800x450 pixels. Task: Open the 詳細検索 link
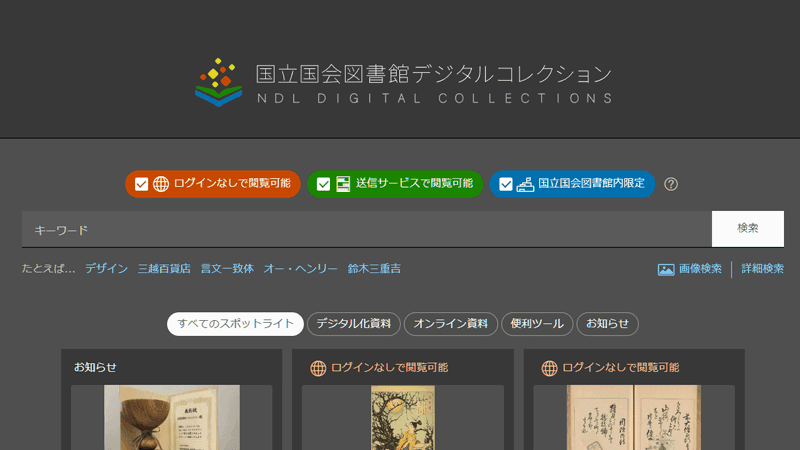click(762, 269)
